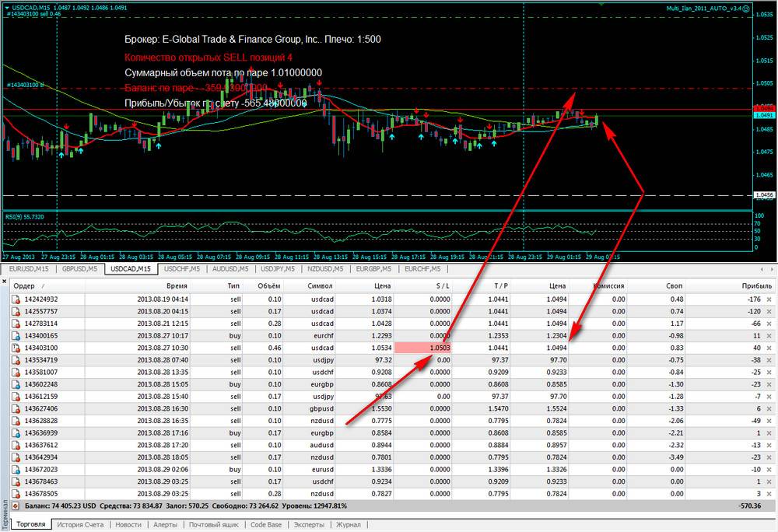This screenshot has height=532, width=778.
Task: Click the highlighted S/L cell 1.0503
Action: tap(423, 348)
